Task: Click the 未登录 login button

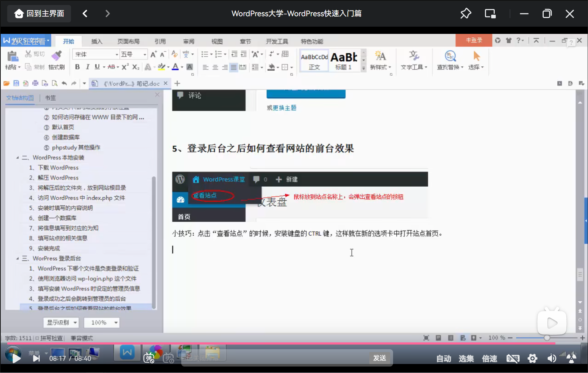Action: pyautogui.click(x=474, y=40)
